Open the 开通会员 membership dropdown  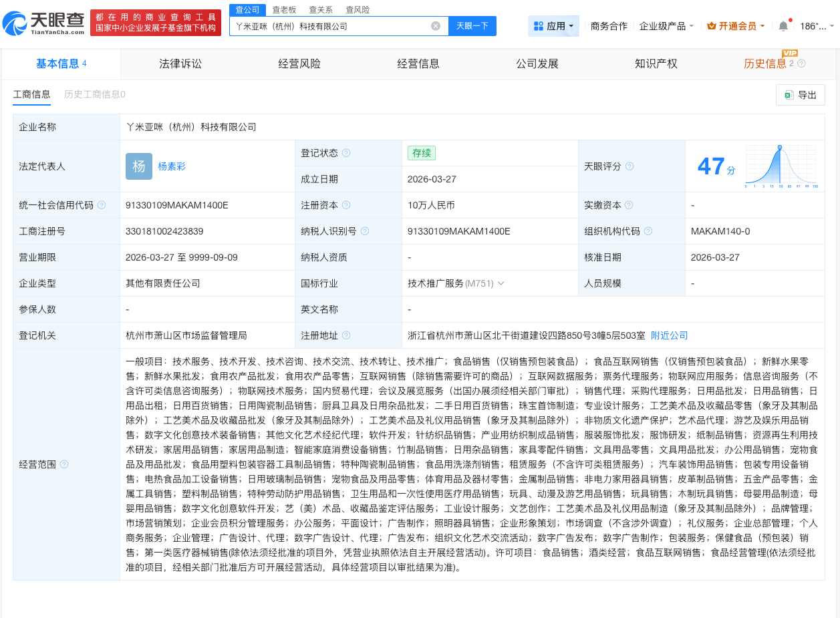[x=735, y=26]
